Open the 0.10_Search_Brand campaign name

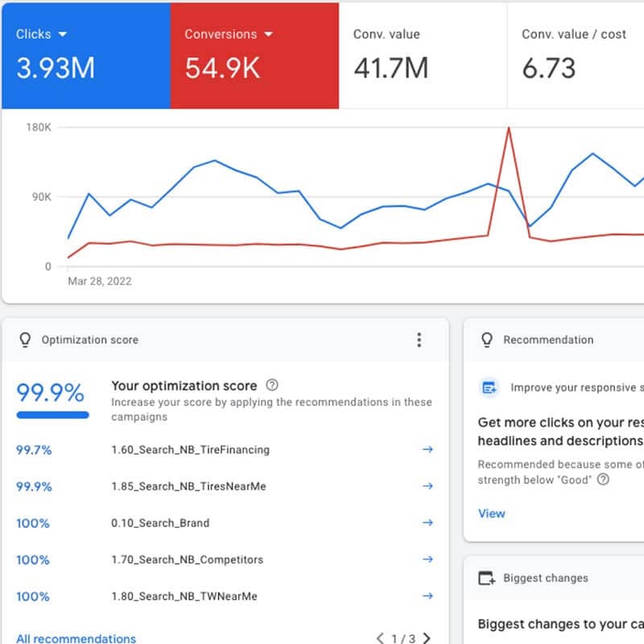coord(160,522)
